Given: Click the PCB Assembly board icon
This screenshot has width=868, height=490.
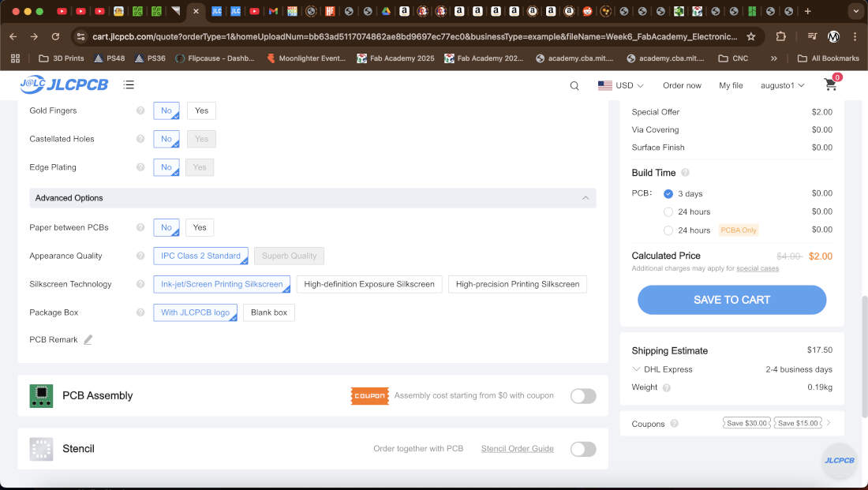Looking at the screenshot, I should [x=41, y=396].
